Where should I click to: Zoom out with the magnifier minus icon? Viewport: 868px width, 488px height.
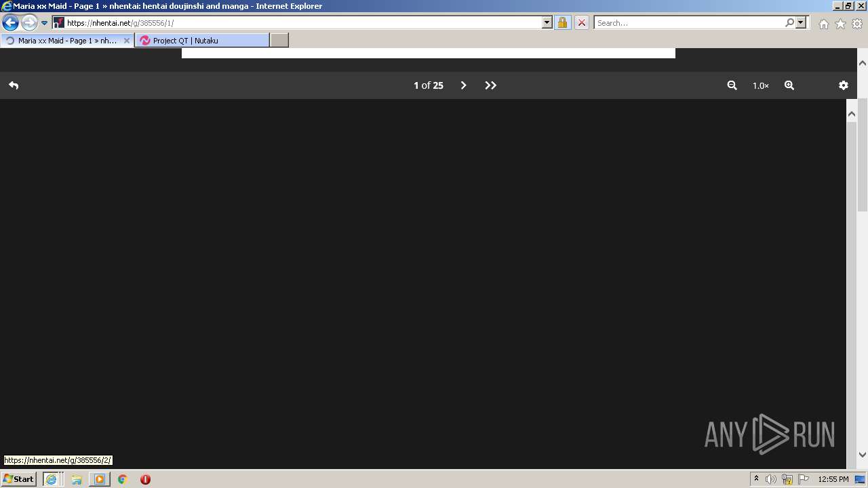(732, 85)
